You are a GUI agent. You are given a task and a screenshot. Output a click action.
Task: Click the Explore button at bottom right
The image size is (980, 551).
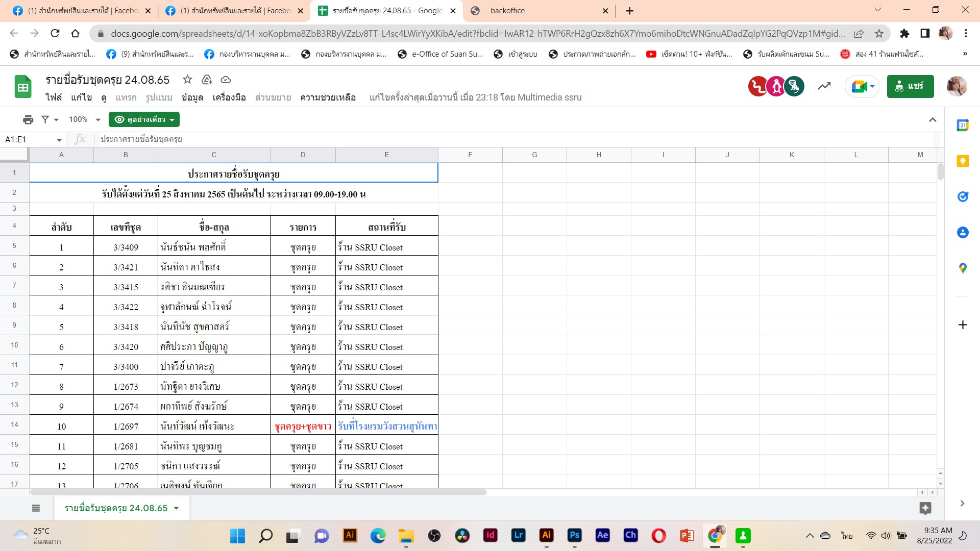[x=925, y=508]
